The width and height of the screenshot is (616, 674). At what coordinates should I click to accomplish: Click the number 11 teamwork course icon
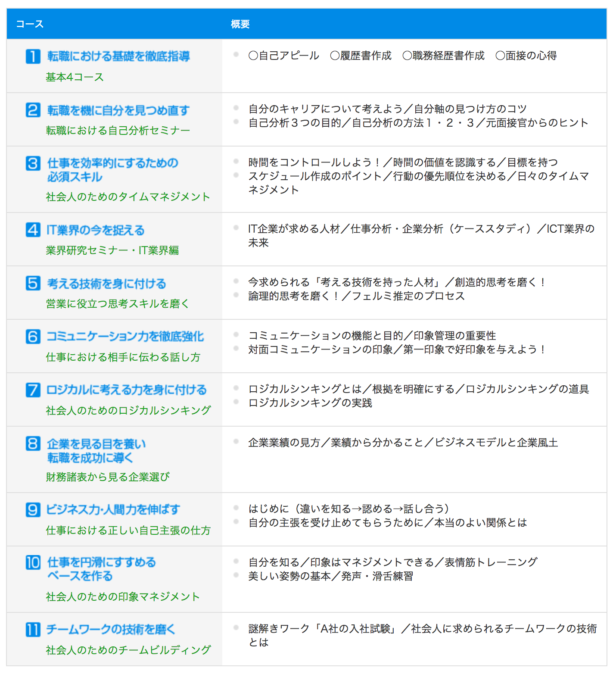[33, 630]
